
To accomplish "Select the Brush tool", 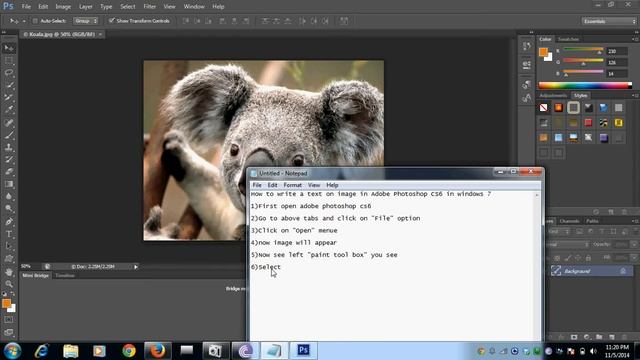I will tap(9, 135).
